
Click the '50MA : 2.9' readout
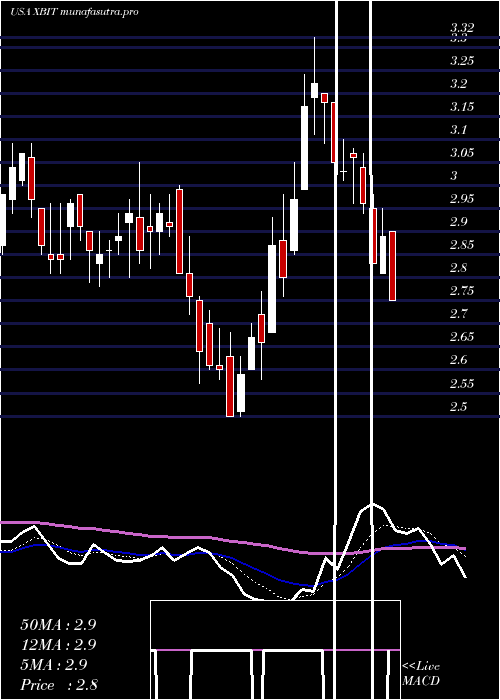(58, 625)
